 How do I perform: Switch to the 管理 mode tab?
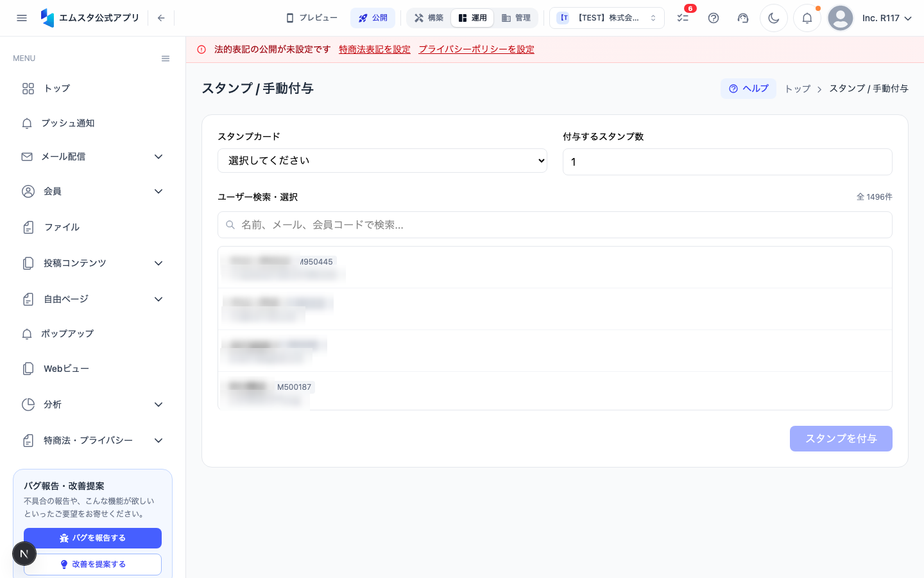[x=516, y=18]
